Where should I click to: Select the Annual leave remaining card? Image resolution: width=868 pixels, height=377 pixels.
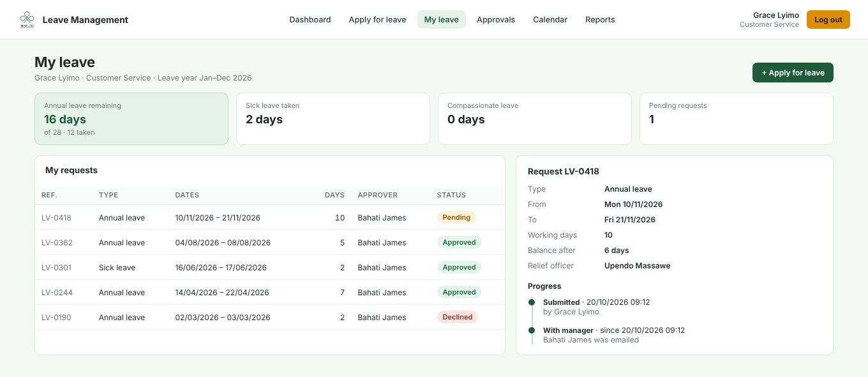[131, 119]
